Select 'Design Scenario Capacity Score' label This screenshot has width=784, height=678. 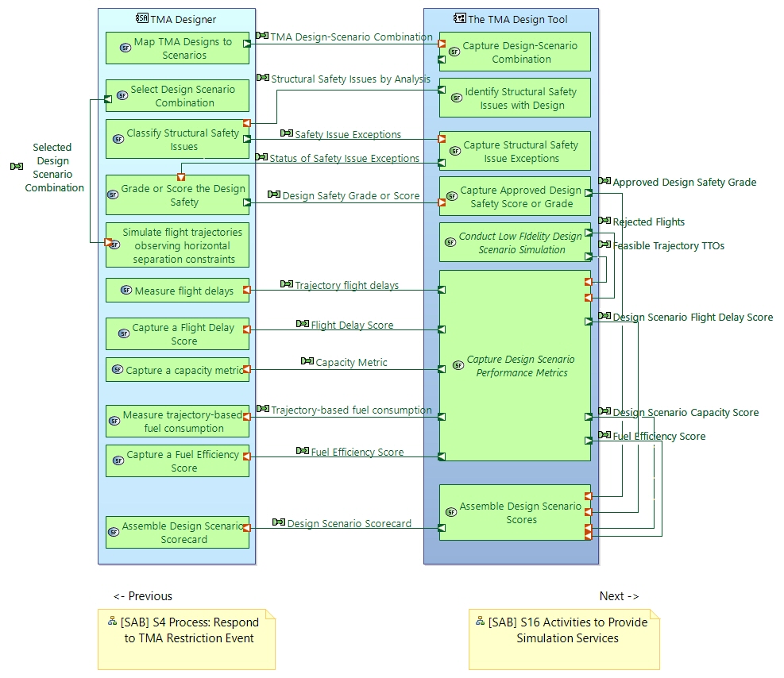686,413
